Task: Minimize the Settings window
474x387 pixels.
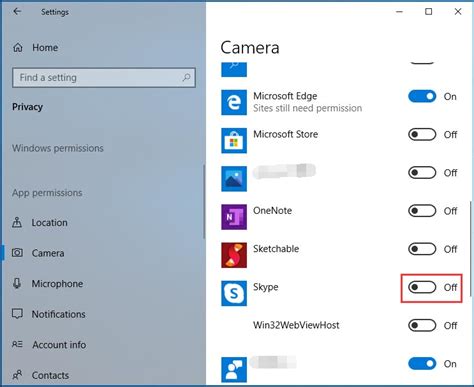Action: (399, 12)
